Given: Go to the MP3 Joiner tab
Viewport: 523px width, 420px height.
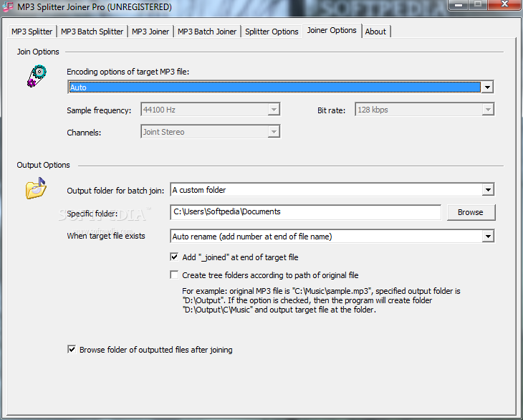Looking at the screenshot, I should click(150, 32).
